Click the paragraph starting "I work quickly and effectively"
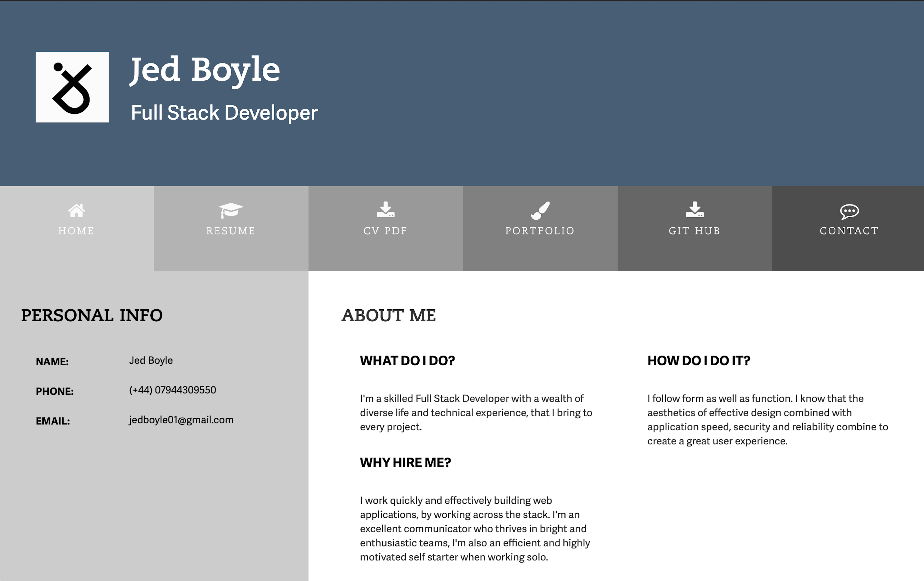924x581 pixels. click(475, 529)
